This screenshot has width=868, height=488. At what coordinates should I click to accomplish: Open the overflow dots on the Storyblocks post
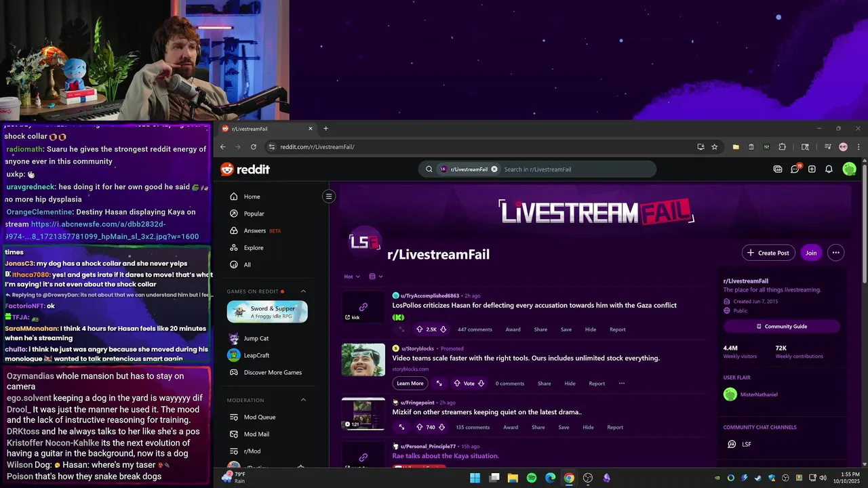tap(621, 384)
